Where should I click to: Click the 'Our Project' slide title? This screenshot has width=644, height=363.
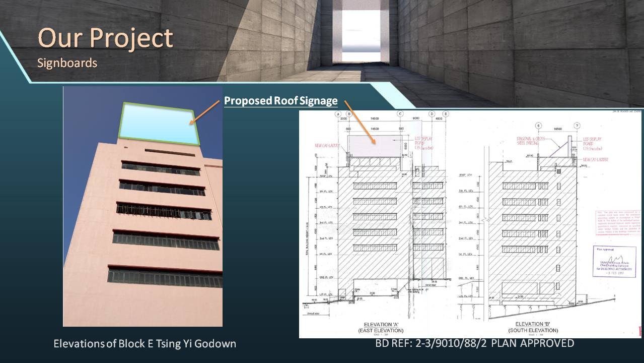coord(105,38)
